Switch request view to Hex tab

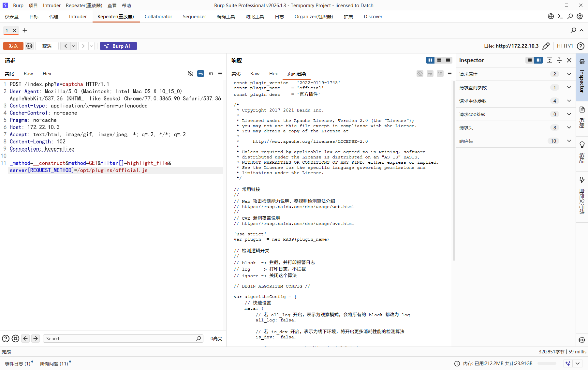47,74
